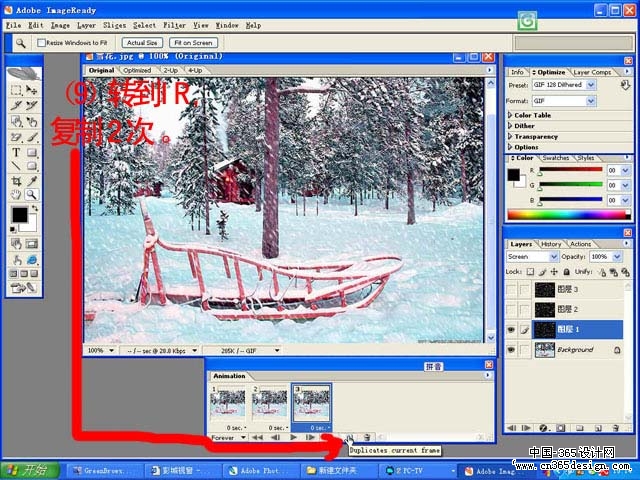Delete the selected animation frame
Screen dimensions: 640x480
367,438
